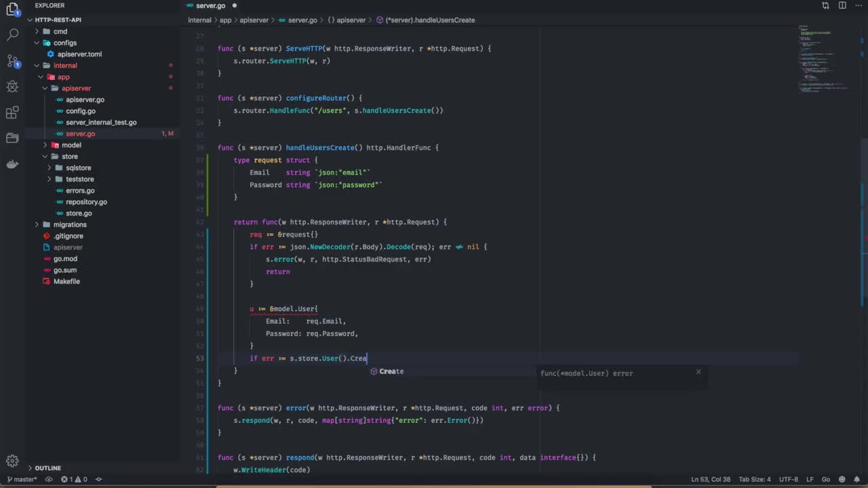The height and width of the screenshot is (488, 868).
Task: Click the method icon beside Create suggestion
Action: (x=374, y=371)
